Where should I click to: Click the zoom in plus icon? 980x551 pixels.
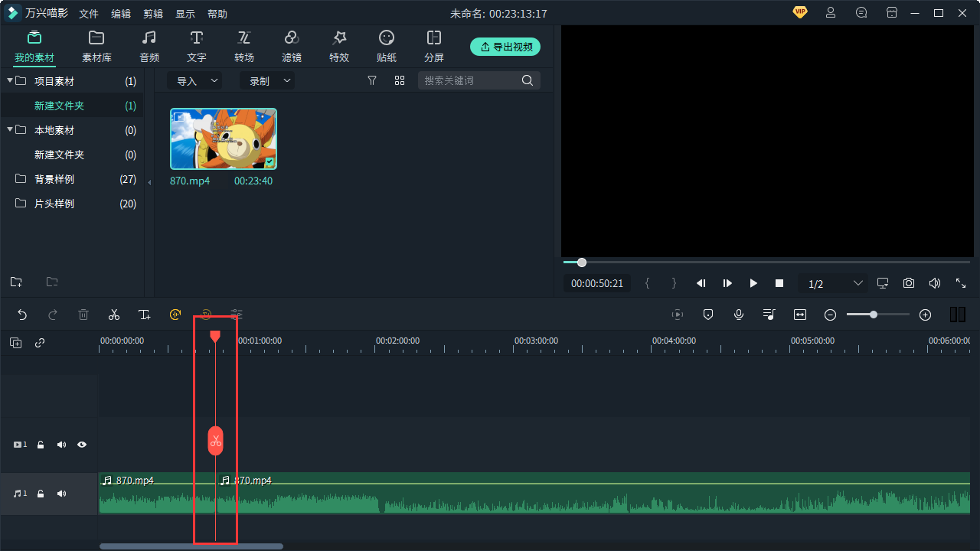click(925, 315)
